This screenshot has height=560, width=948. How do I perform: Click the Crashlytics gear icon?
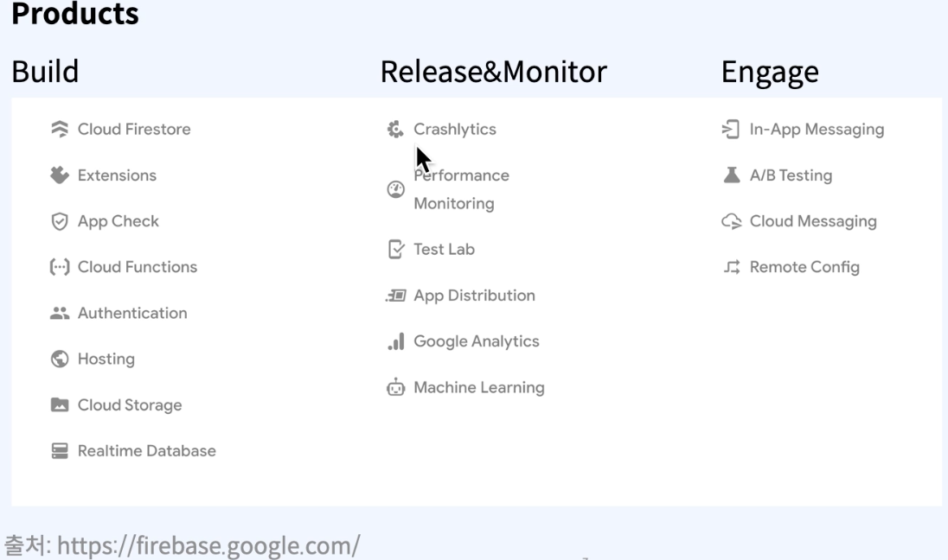[x=395, y=130]
